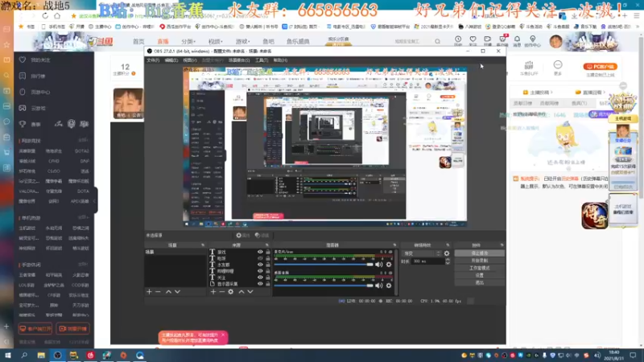This screenshot has height=362, width=644.
Task: Click the 停止推流 button in OBS controls
Action: coord(479,253)
